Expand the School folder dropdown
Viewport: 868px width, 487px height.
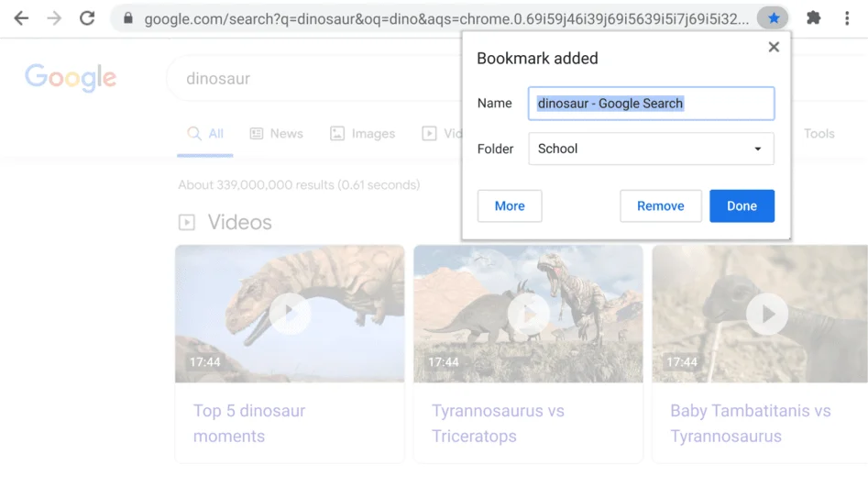click(x=651, y=149)
